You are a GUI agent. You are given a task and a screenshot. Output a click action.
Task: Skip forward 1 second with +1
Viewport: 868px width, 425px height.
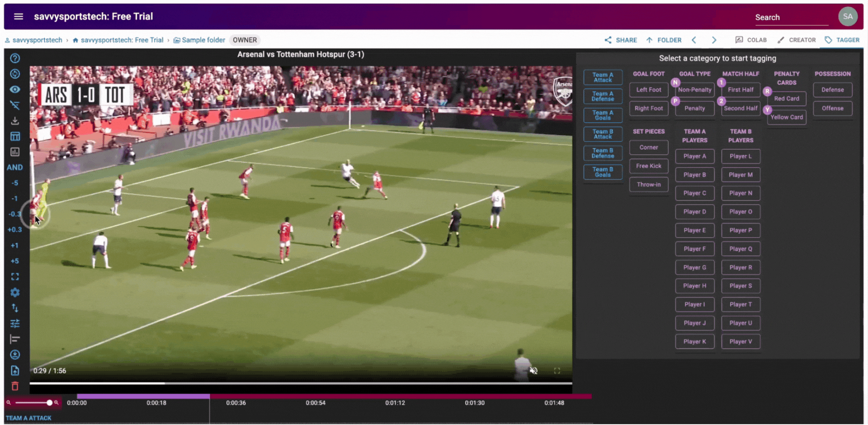(x=15, y=246)
